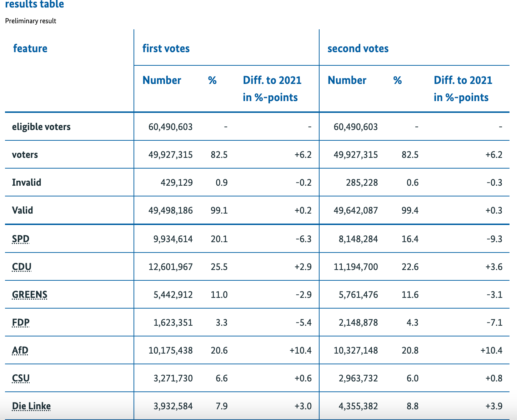Click second votes Number column header
The image size is (517, 420).
pyautogui.click(x=347, y=80)
